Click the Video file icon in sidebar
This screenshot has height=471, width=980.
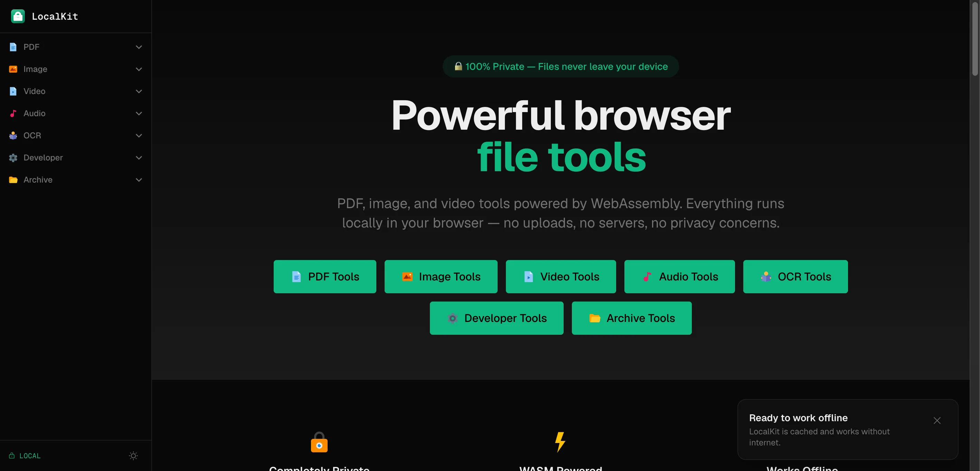click(13, 91)
